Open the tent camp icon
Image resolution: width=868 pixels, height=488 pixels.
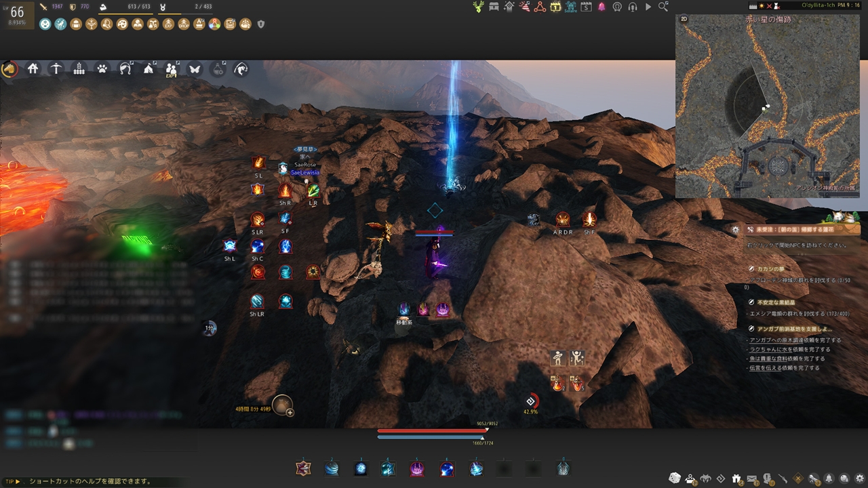pyautogui.click(x=149, y=68)
